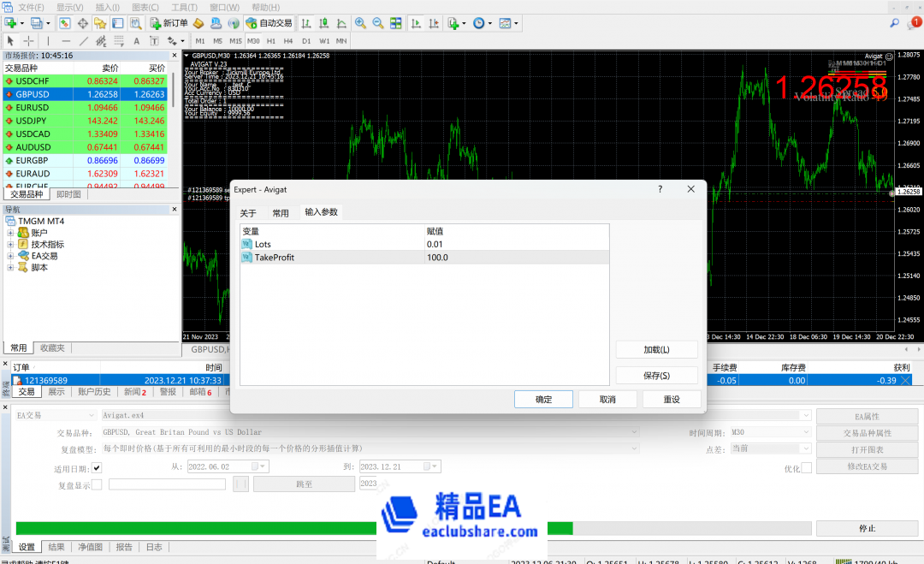Click the zoom in magnifier icon

(x=360, y=23)
